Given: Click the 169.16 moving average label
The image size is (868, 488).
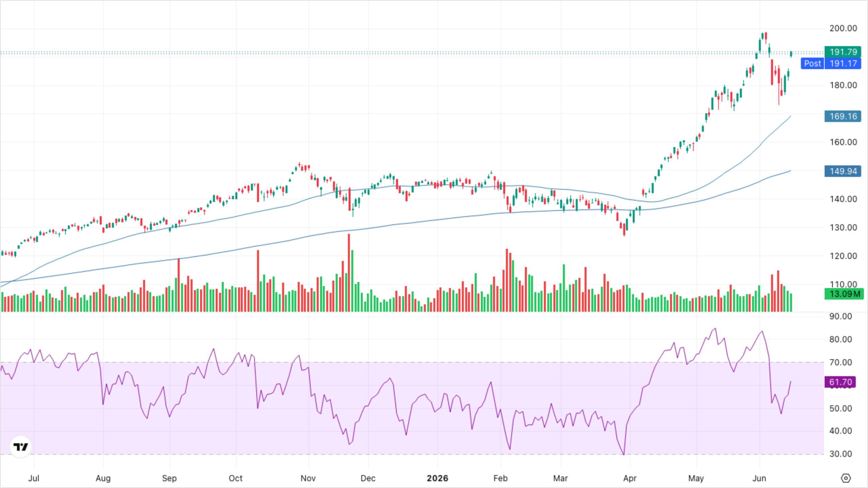Looking at the screenshot, I should pyautogui.click(x=843, y=116).
